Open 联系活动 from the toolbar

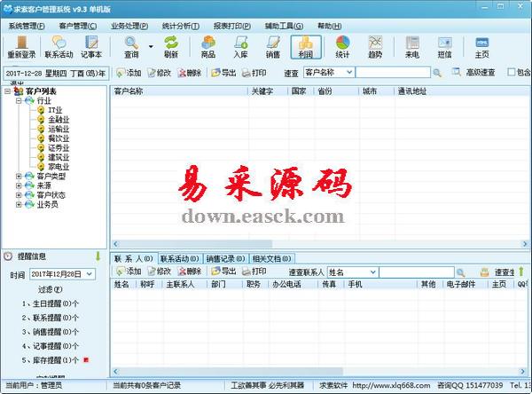coord(59,47)
